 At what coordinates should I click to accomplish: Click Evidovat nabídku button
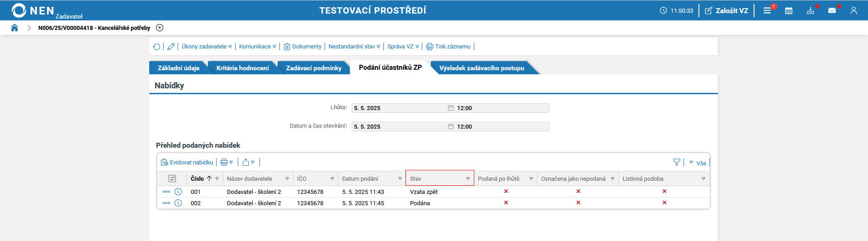(x=187, y=162)
